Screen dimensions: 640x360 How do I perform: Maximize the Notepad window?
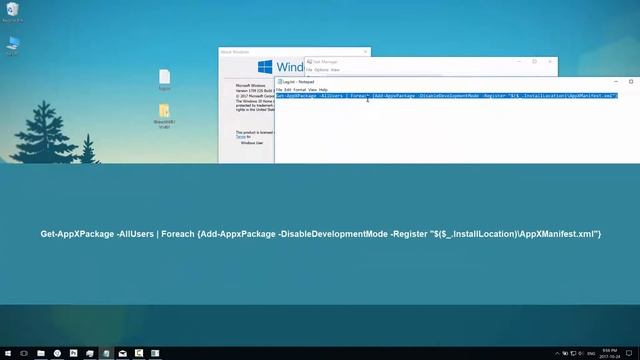[631, 82]
